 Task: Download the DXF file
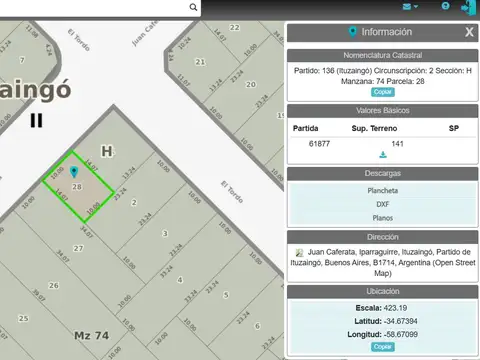pyautogui.click(x=383, y=204)
